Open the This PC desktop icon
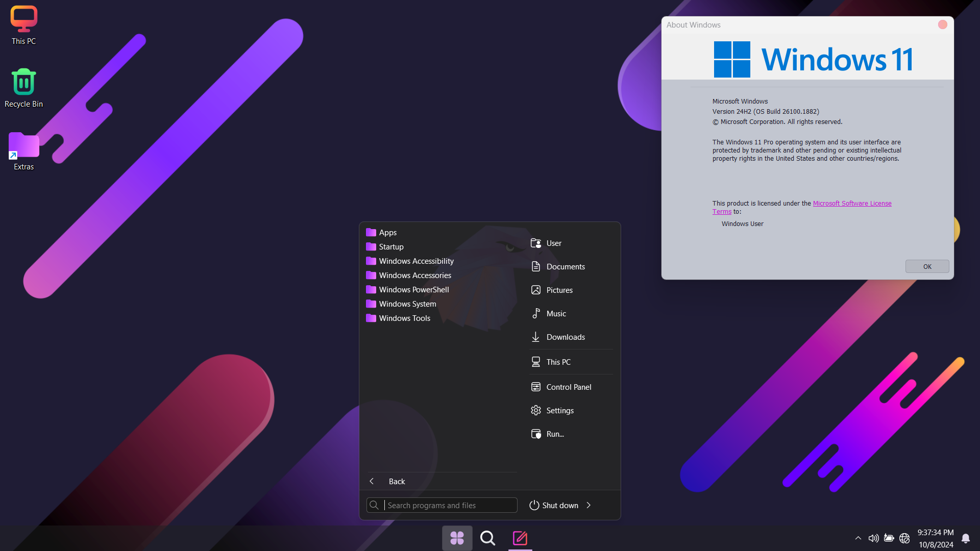The width and height of the screenshot is (980, 551). click(x=23, y=26)
